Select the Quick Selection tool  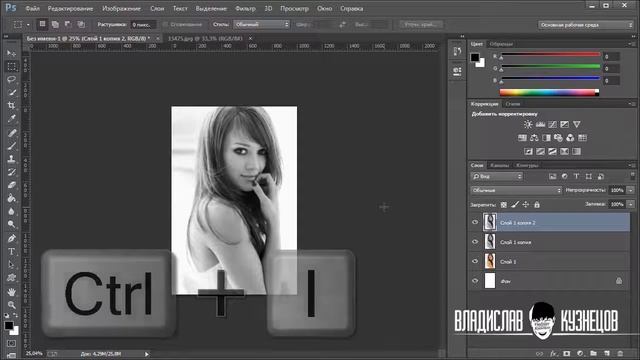(x=11, y=92)
